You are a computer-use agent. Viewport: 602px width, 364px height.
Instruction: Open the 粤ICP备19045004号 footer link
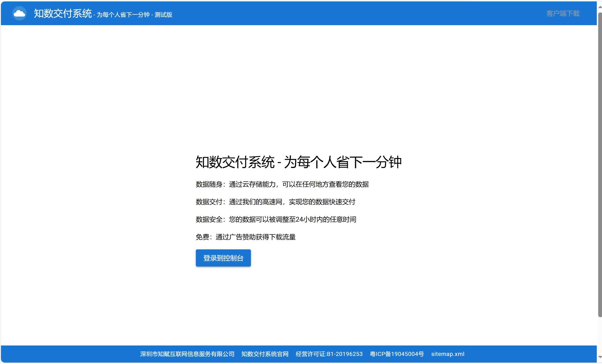pyautogui.click(x=397, y=354)
